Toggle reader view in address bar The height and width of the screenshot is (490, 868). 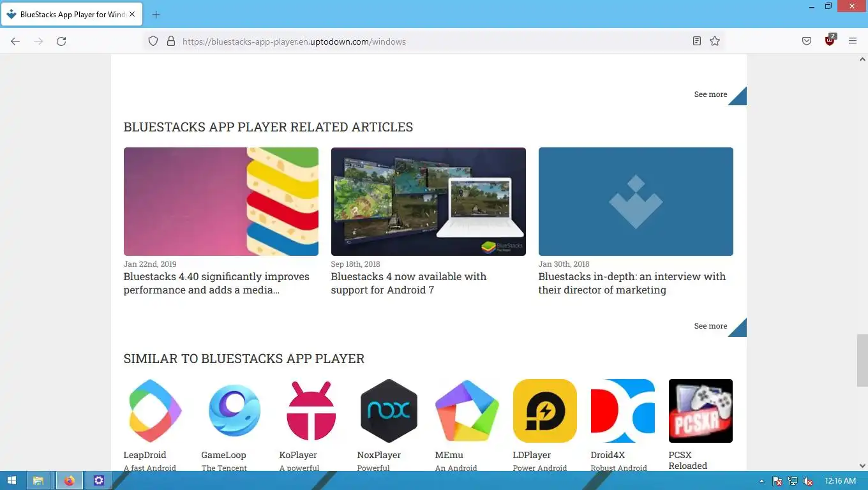coord(697,41)
